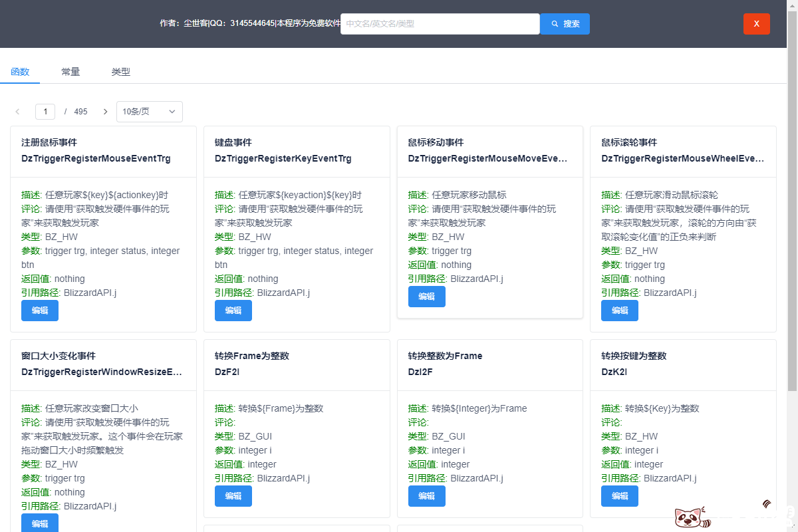This screenshot has height=532, width=798.
Task: Edit the 窗口大小变化事件 card
Action: click(40, 523)
